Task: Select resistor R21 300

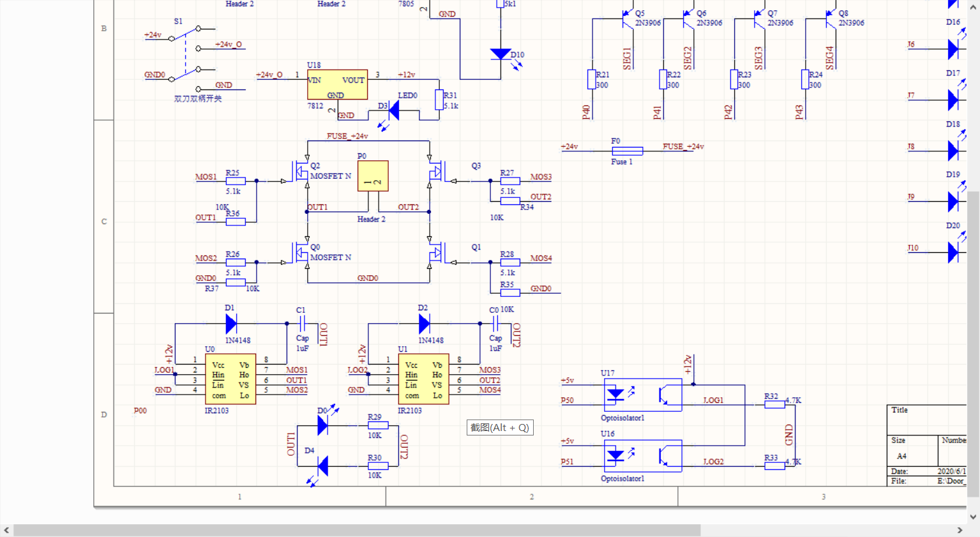Action: 592,79
